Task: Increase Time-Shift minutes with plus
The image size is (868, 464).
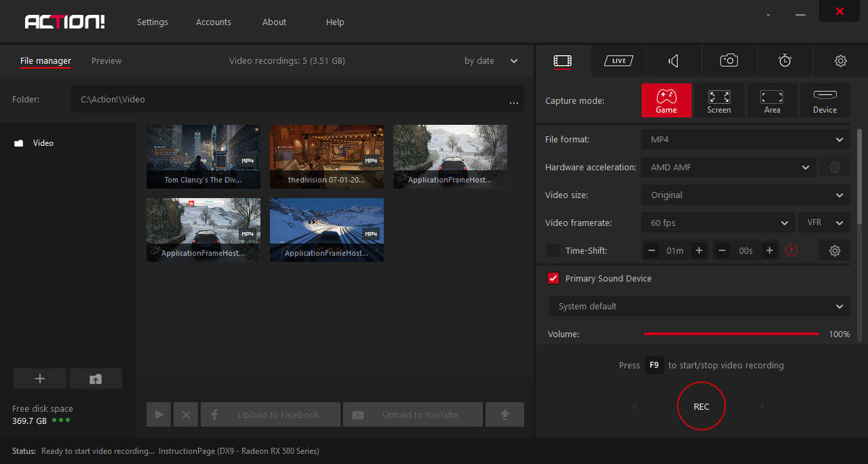Action: (698, 251)
